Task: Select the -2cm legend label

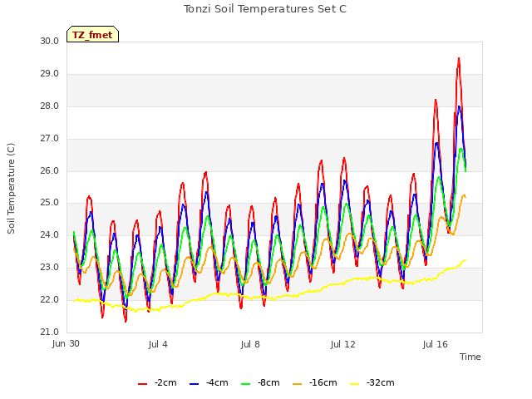Action: tap(165, 382)
